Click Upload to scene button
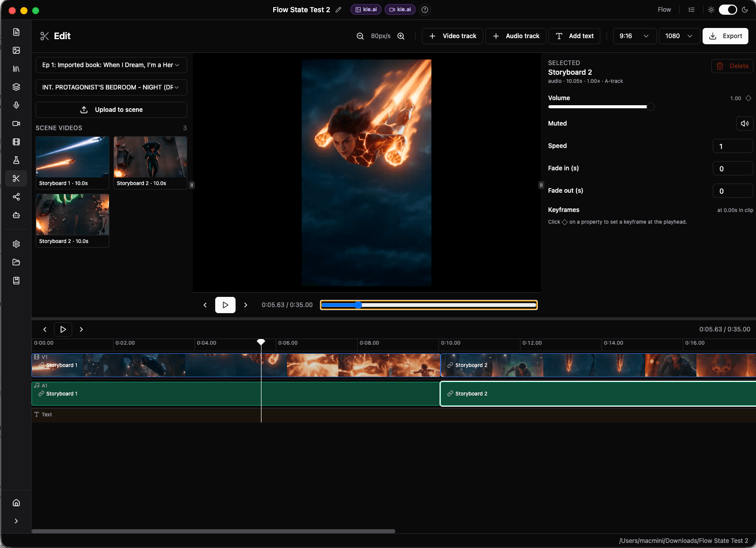 click(111, 110)
